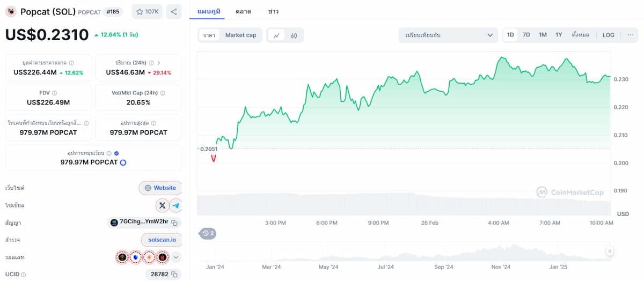Screen dimensions: 644x281
Task: Select the US$46.63M volume value
Action: (126, 72)
